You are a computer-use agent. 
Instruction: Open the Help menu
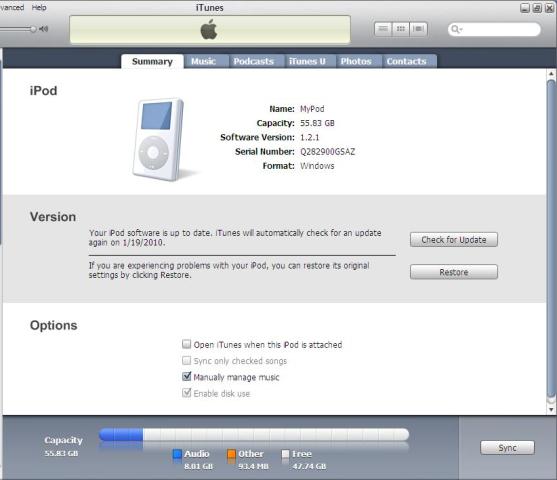pos(39,7)
